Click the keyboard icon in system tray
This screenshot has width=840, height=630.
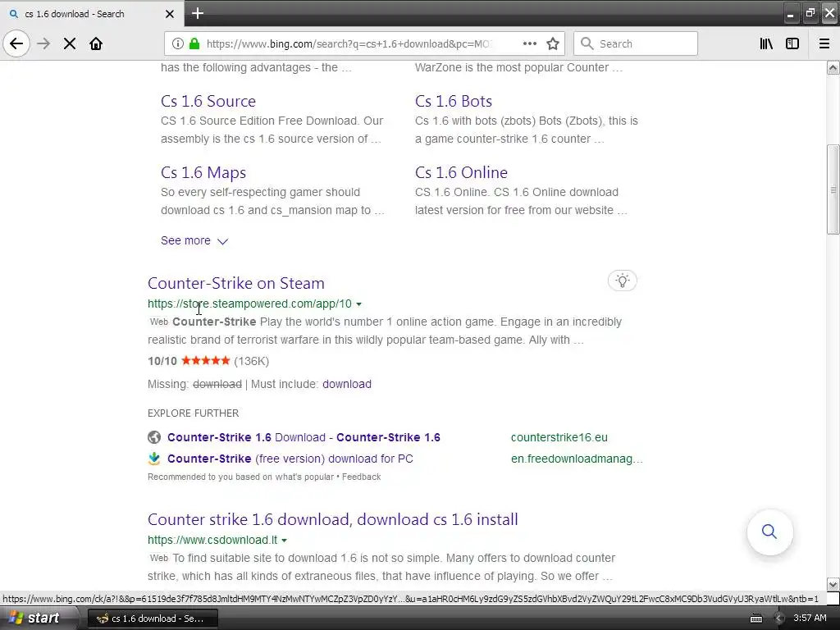coord(756,619)
